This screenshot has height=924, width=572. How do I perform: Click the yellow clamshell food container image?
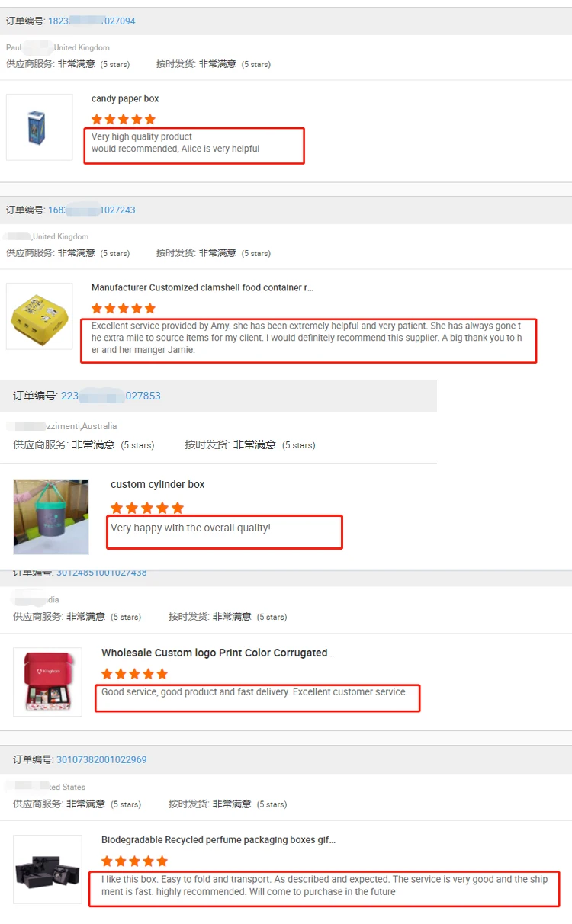40,316
